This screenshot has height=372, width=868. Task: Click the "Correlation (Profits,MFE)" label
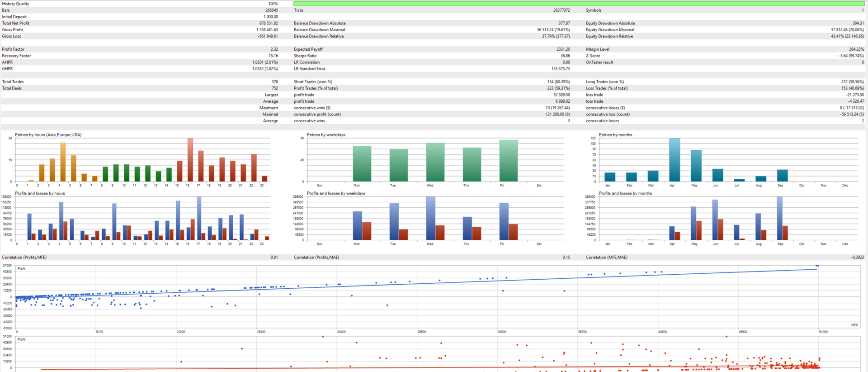click(24, 257)
